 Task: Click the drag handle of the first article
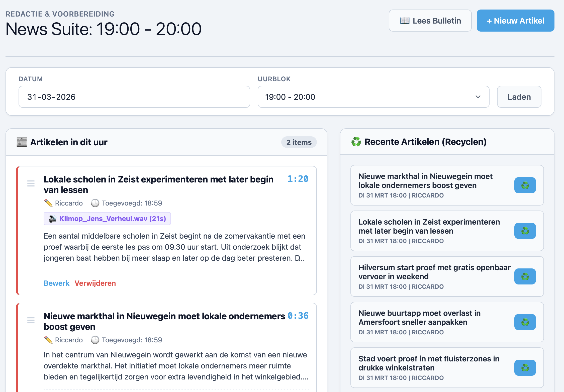coord(31,183)
